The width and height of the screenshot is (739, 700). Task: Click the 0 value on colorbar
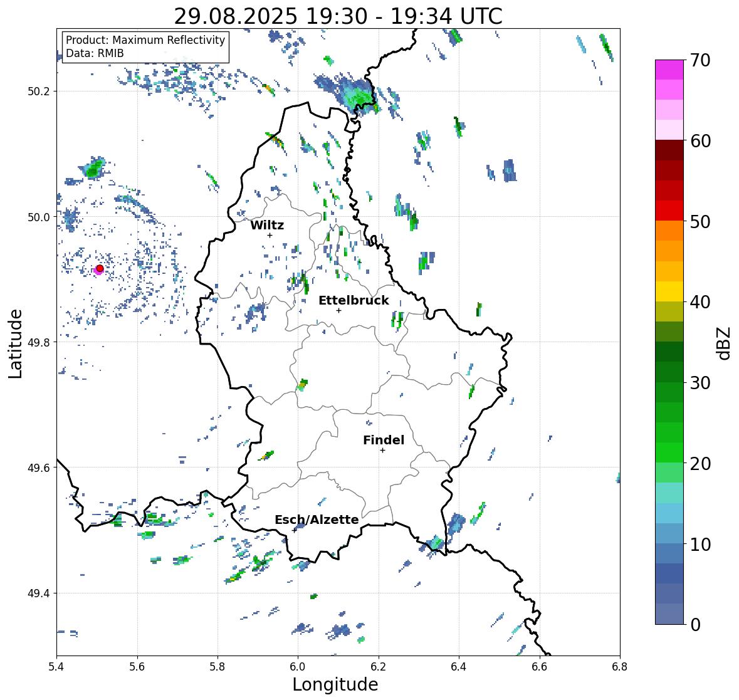(695, 625)
